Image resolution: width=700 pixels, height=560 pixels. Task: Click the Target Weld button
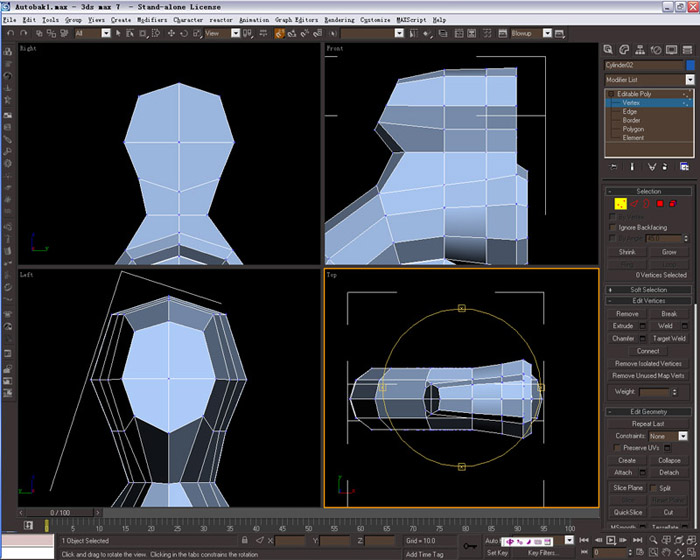click(x=669, y=339)
